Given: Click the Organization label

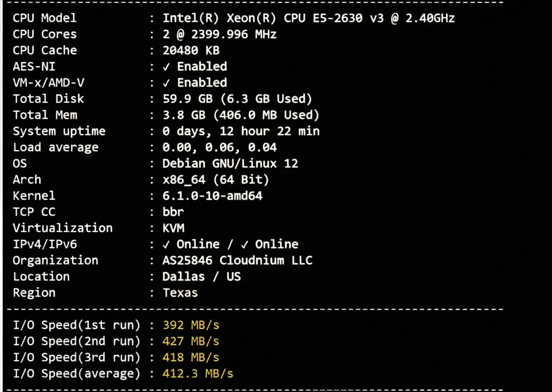Looking at the screenshot, I should coord(55,260).
